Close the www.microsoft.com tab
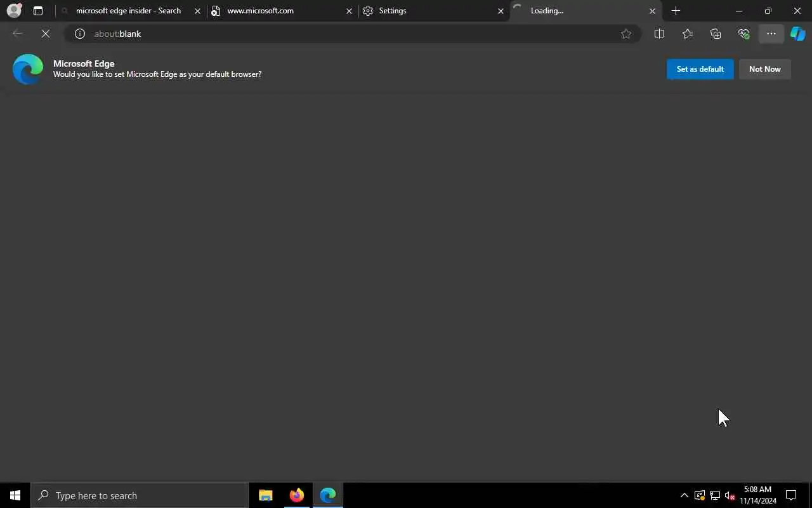 (349, 11)
